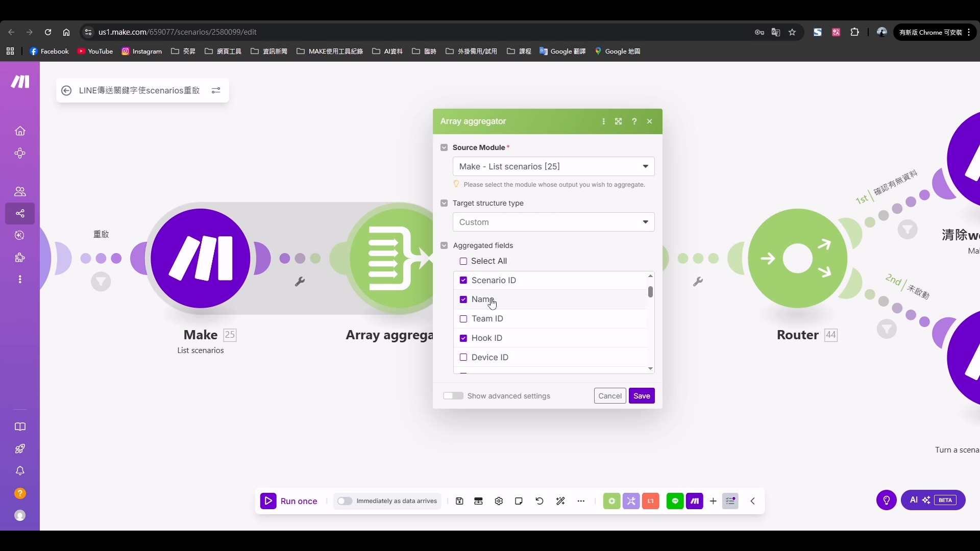980x551 pixels.
Task: Open the user profile avatar icon
Action: pos(20,516)
